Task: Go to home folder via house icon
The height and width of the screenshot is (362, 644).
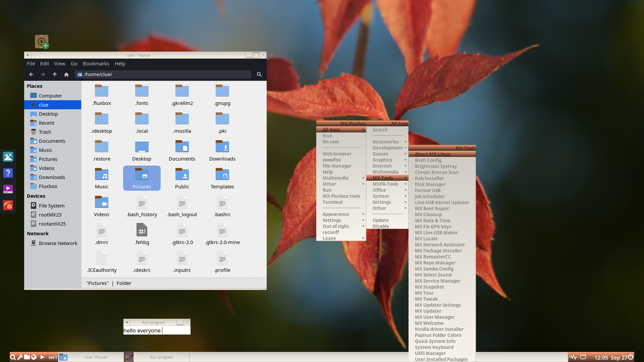Action: [66, 74]
